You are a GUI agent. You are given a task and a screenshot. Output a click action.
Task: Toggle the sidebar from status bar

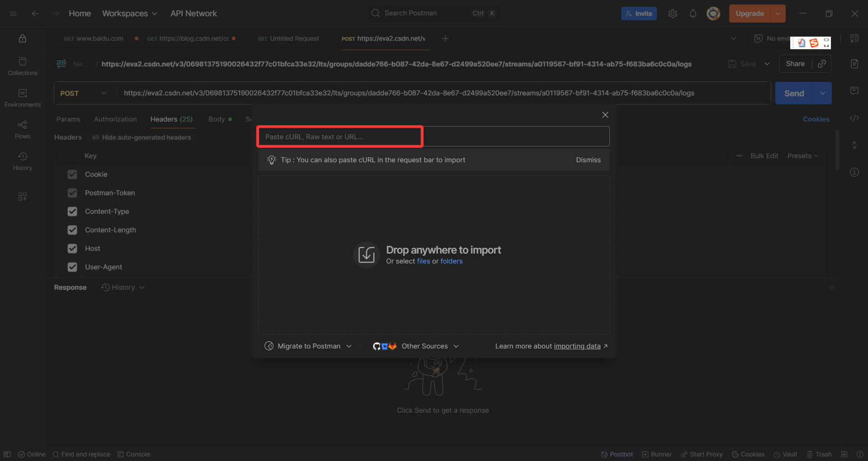point(7,454)
